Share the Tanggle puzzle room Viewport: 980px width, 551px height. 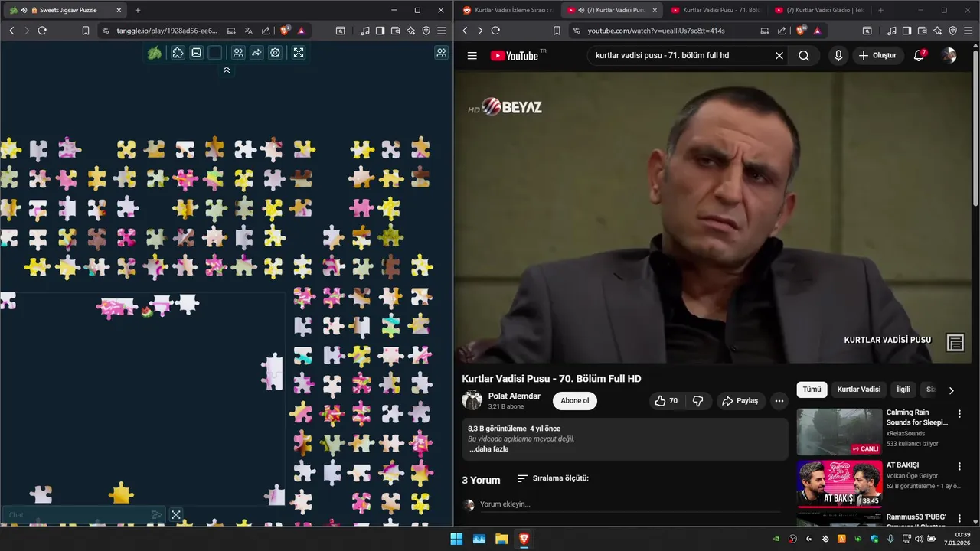click(256, 53)
